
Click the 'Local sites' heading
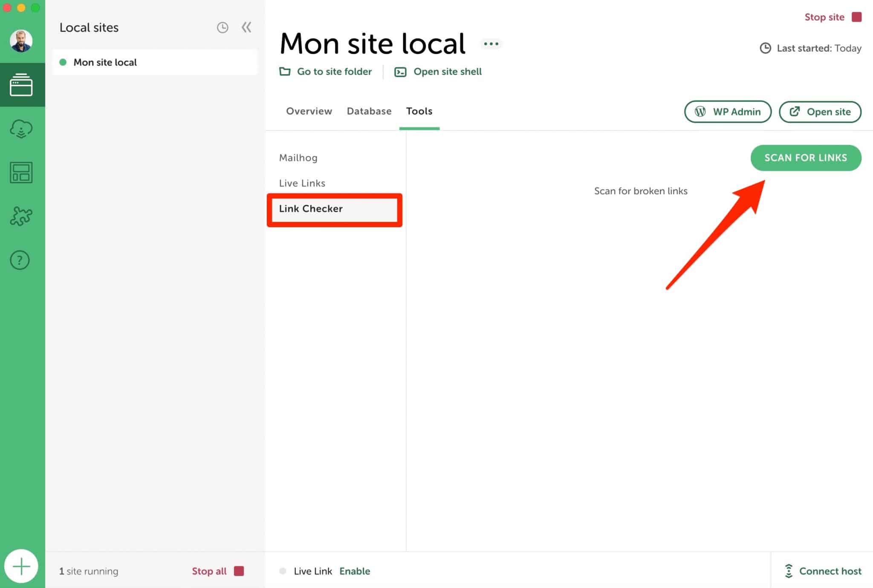click(89, 28)
